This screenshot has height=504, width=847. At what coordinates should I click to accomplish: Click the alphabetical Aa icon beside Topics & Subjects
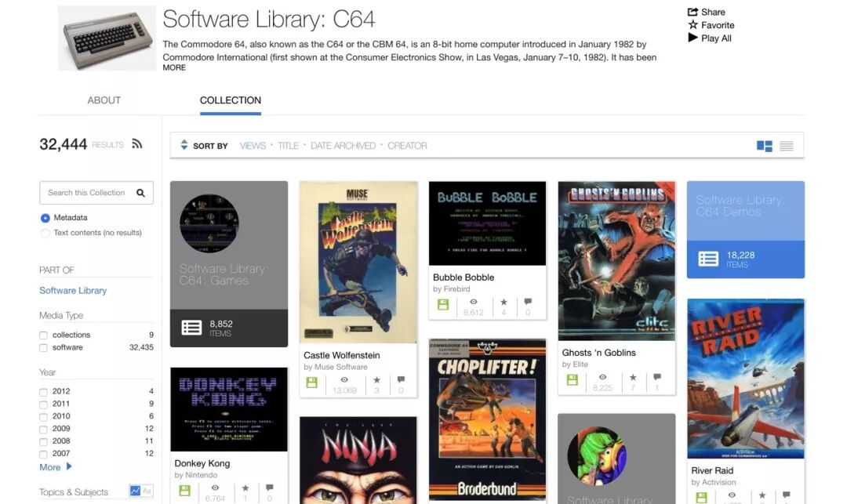click(147, 491)
